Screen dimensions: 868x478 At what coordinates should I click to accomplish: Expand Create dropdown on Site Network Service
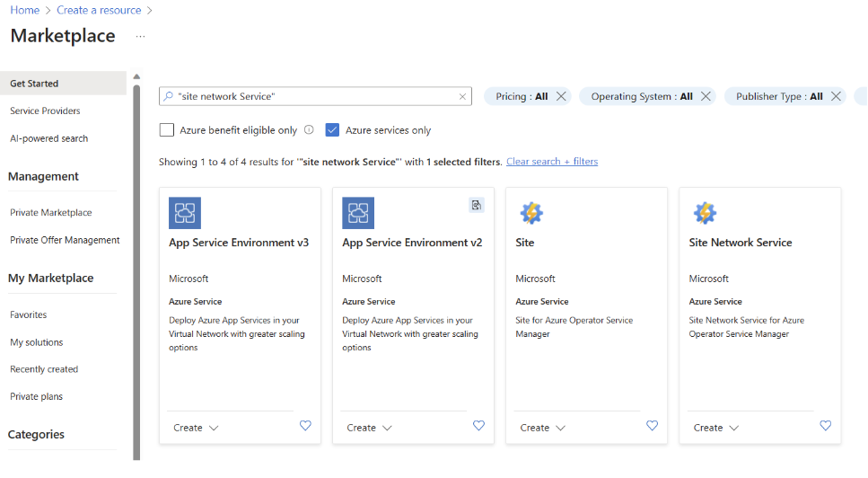tap(715, 428)
